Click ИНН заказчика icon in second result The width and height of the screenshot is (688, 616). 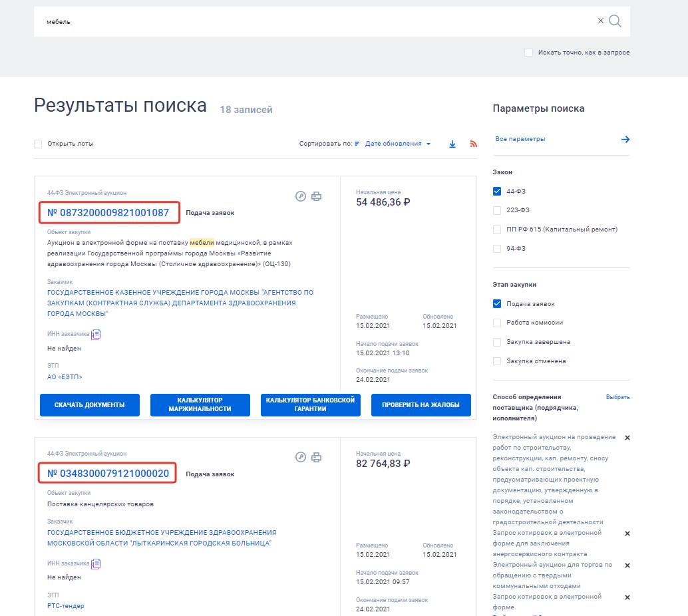(x=96, y=564)
